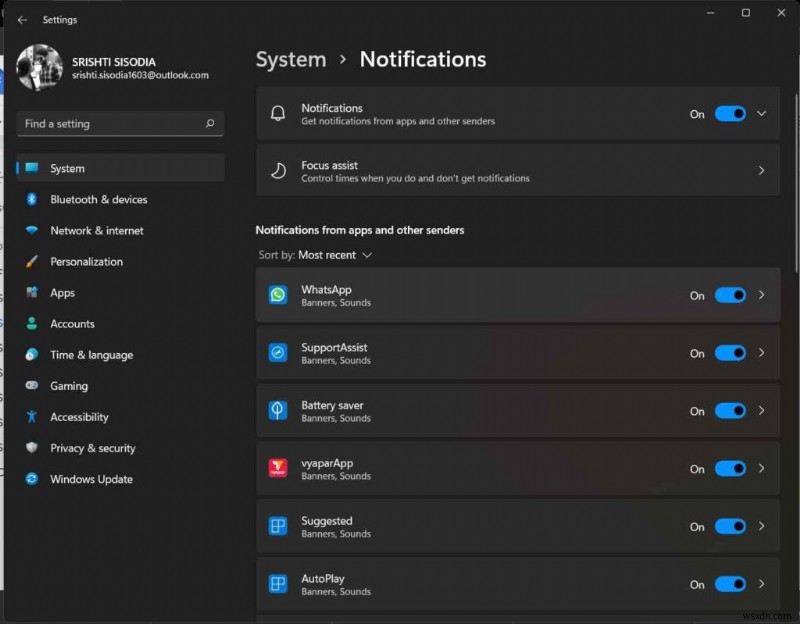Image resolution: width=800 pixels, height=624 pixels.
Task: Click the Windows Update icon
Action: (30, 479)
